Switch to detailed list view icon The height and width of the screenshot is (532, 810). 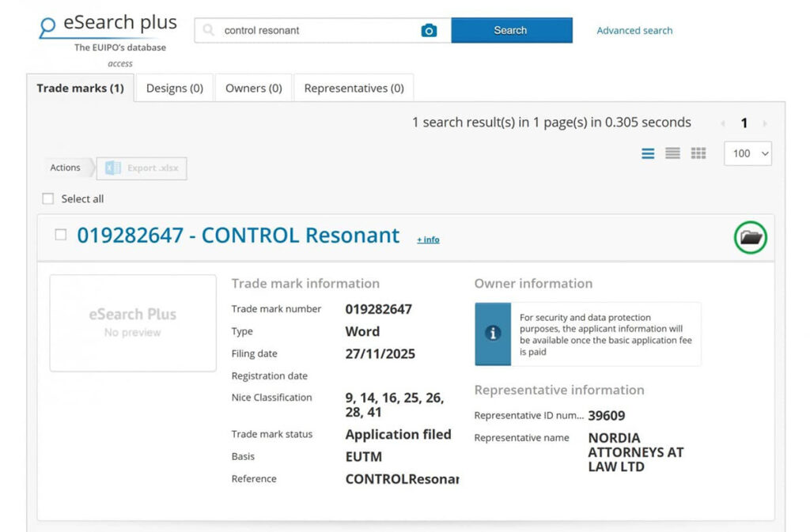pyautogui.click(x=648, y=153)
